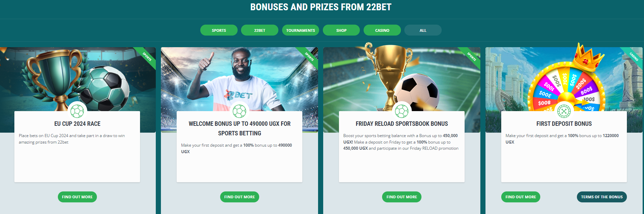Screen dimensions: 644x214
Task: Show ALL bonuses tab
Action: 423,30
